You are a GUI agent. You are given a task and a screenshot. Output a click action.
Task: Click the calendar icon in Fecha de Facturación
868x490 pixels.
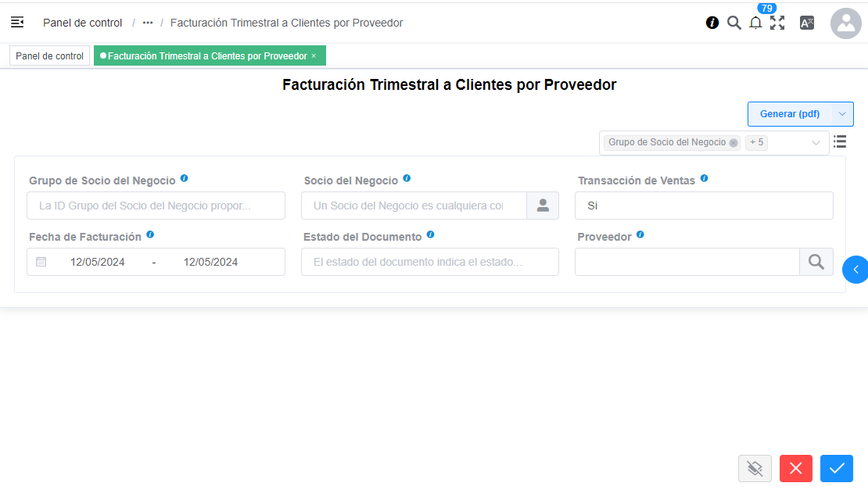coord(43,262)
